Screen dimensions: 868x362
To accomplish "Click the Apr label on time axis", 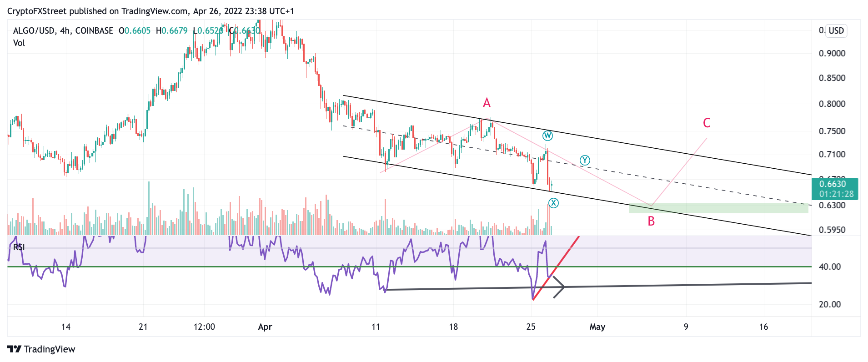I will 265,327.
